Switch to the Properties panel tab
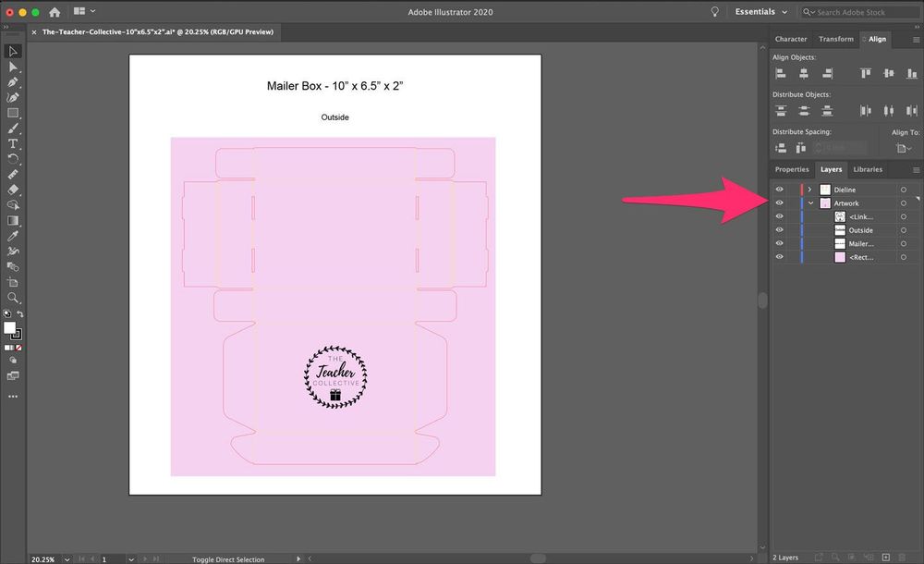Screen dimensions: 924x564 pos(792,169)
